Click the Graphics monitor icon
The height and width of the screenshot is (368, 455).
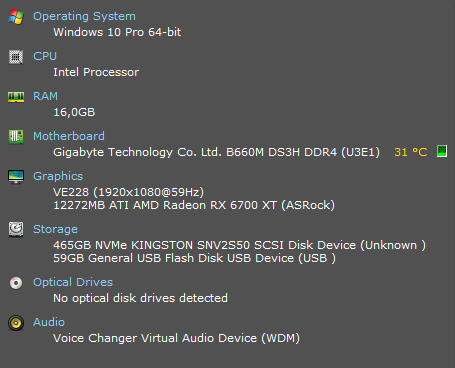[16, 177]
